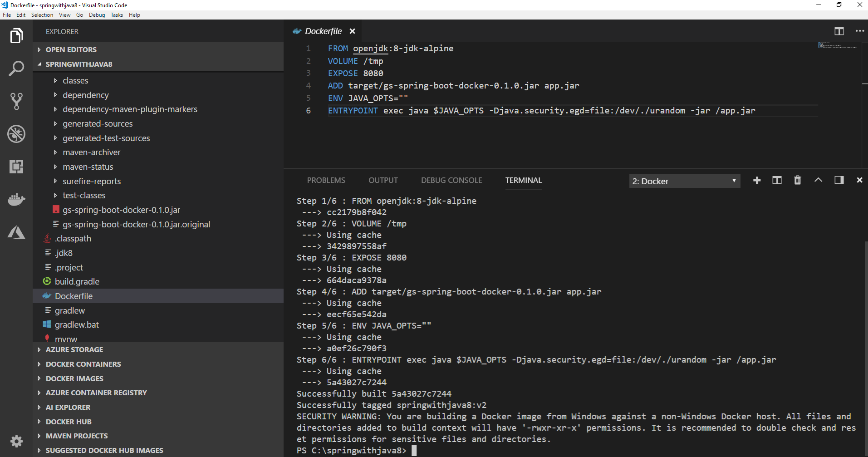
Task: Expand the Open Editors section
Action: (x=158, y=49)
